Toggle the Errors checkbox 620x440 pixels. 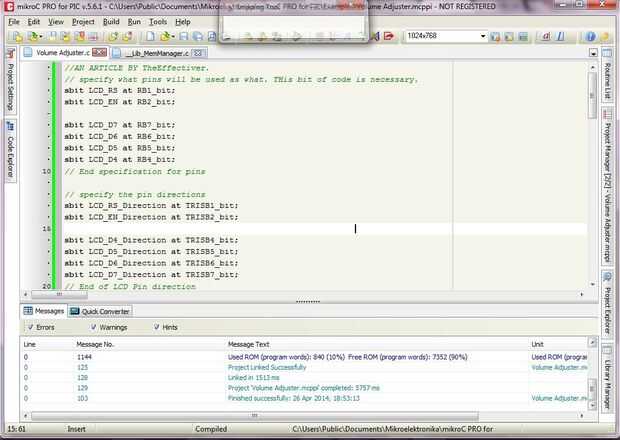[30, 327]
